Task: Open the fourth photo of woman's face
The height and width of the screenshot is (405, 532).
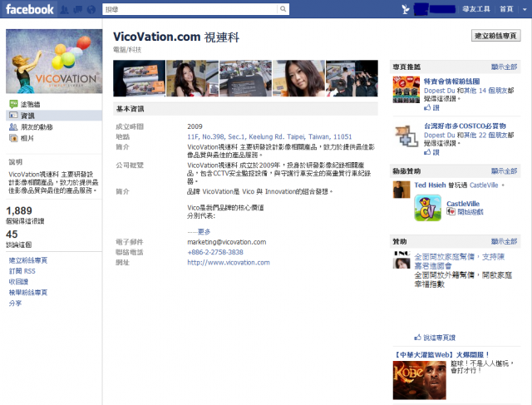Action: point(298,78)
